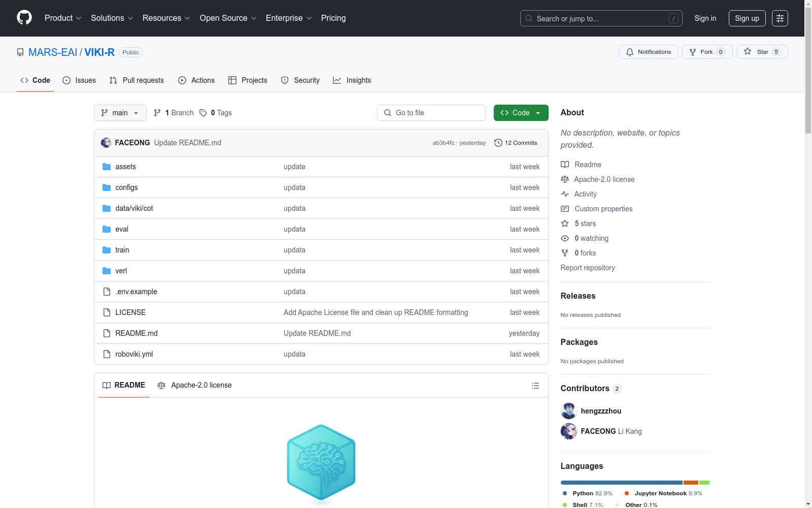Click the Notifications button
Screen dimensions: 812x508
pos(649,52)
